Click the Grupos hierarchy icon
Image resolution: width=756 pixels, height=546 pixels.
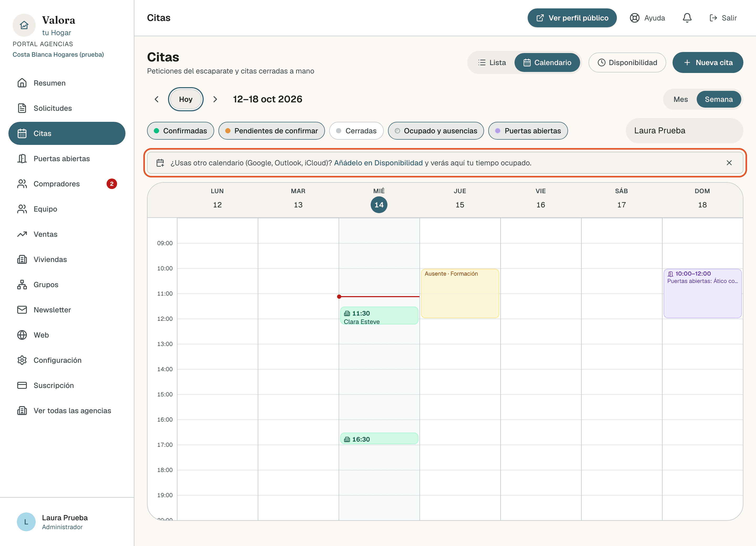coord(22,285)
